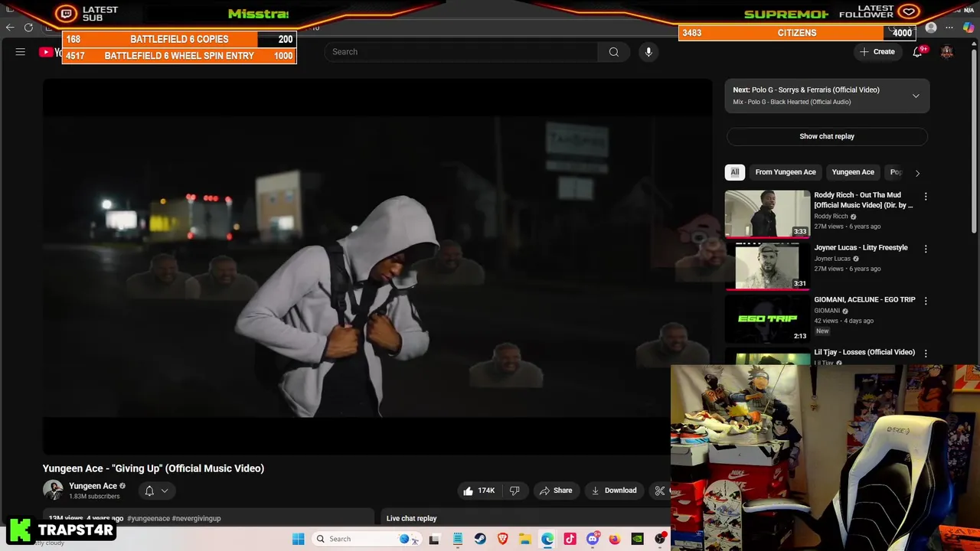Select the All filter chip
The image size is (980, 551).
[x=734, y=172]
